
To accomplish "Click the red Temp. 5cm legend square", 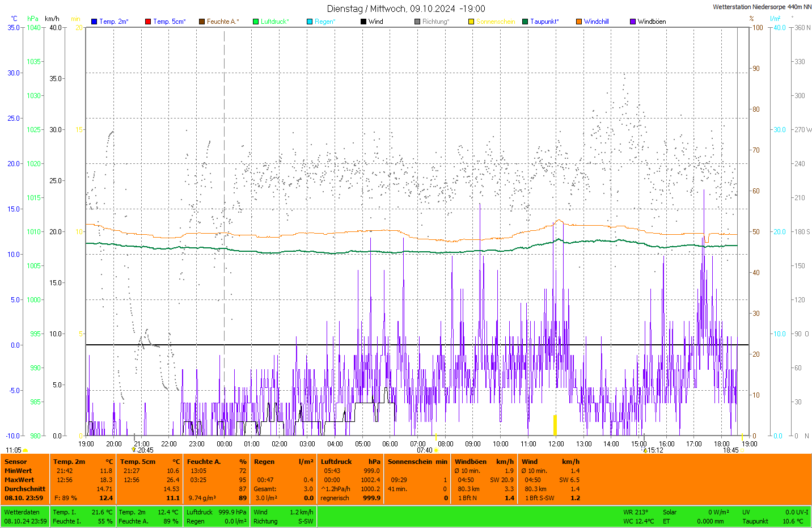I will (x=148, y=22).
